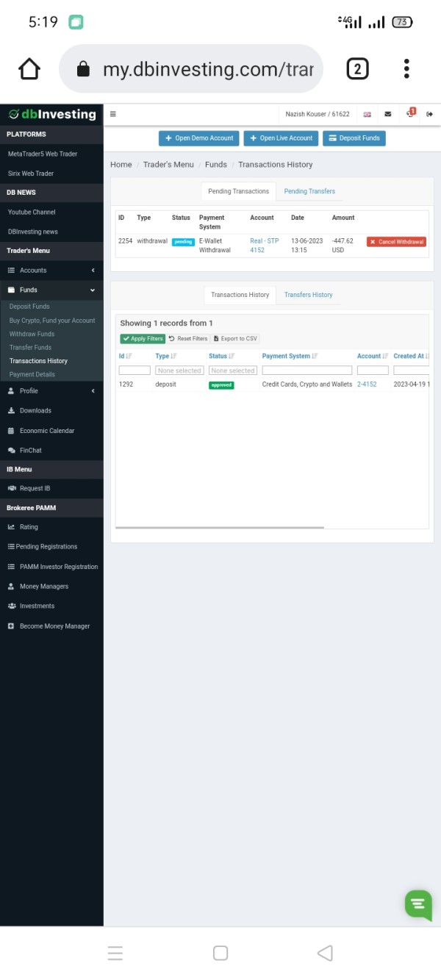Open Deposit Funds in sidebar
The width and height of the screenshot is (441, 980).
pyautogui.click(x=29, y=307)
